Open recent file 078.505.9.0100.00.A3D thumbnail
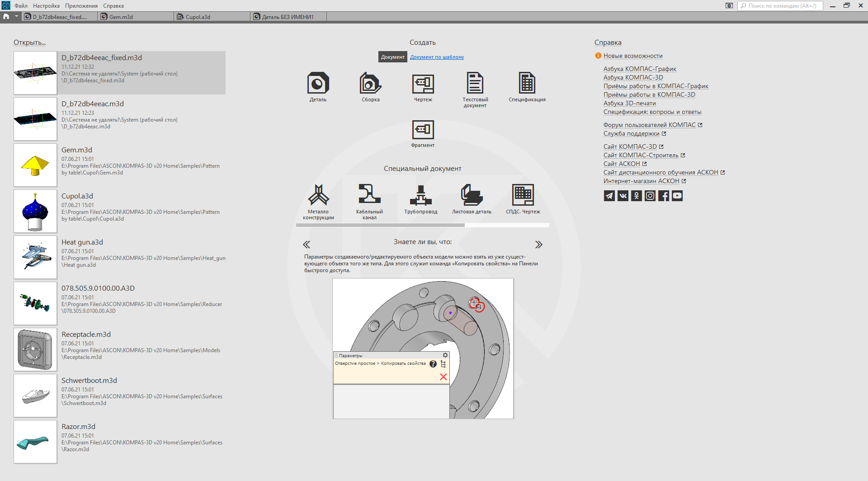The height and width of the screenshot is (481, 868). 35,303
